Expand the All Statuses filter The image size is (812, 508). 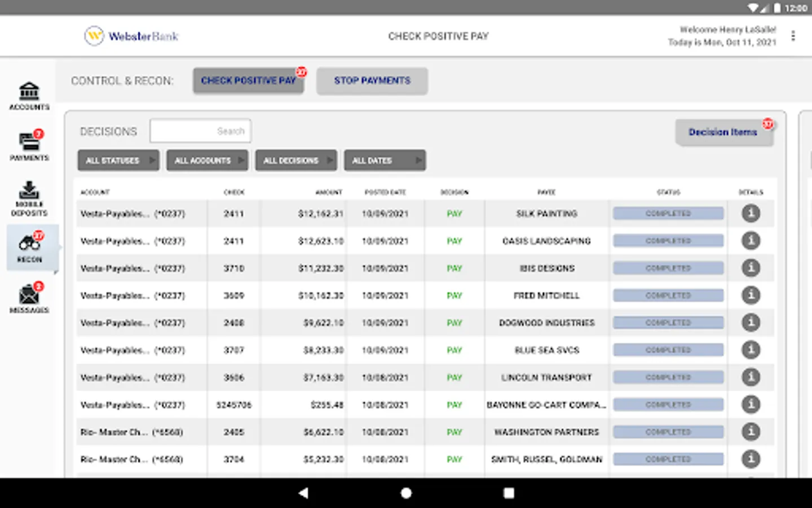click(x=118, y=160)
